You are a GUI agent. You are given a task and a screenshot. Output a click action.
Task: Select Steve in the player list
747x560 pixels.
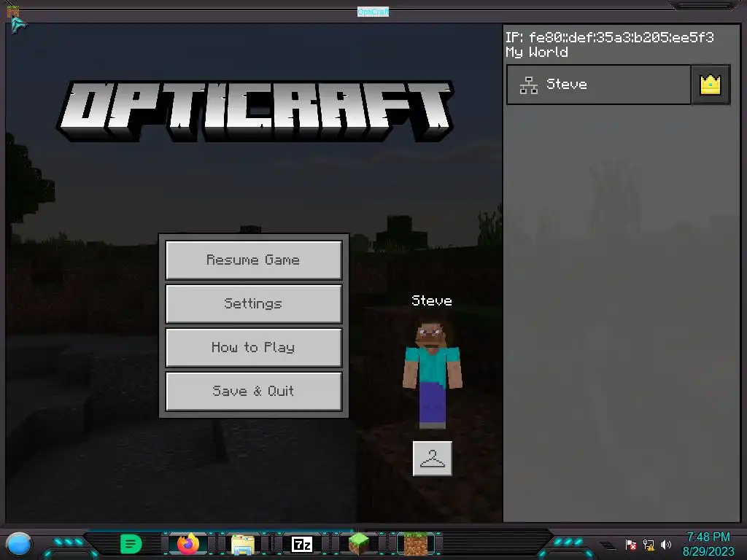pyautogui.click(x=599, y=85)
